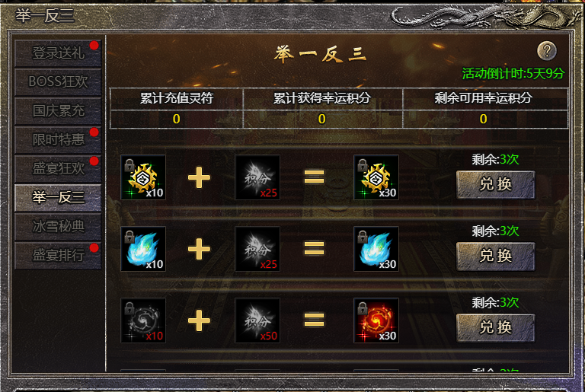This screenshot has width=585, height=392.
Task: Select the gold gear x10 item icon
Action: (x=143, y=177)
